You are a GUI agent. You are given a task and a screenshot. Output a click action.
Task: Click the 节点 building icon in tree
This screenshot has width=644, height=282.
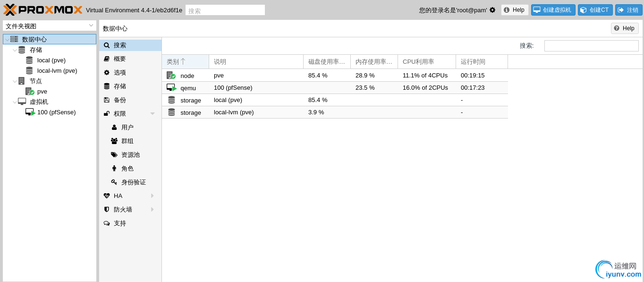(x=22, y=81)
